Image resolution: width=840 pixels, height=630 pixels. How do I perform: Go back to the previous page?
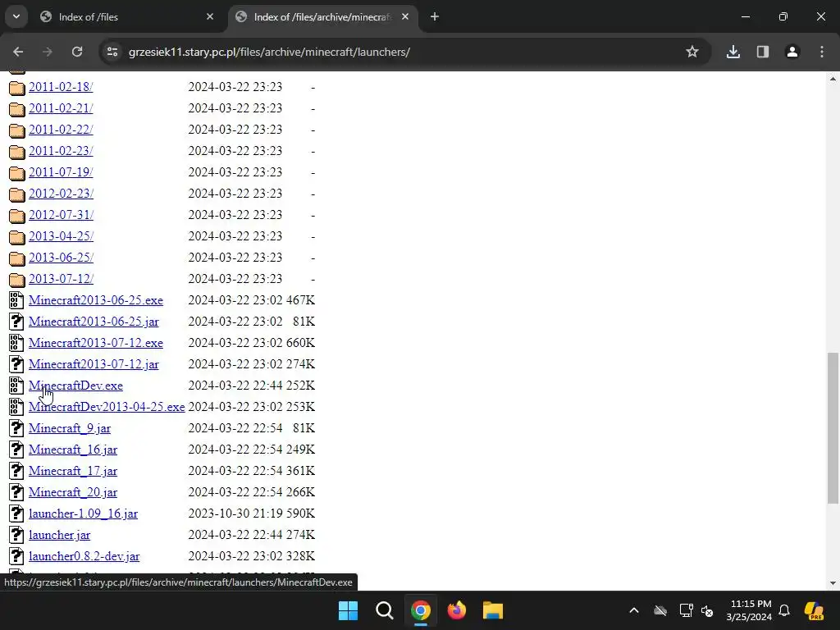pos(18,52)
